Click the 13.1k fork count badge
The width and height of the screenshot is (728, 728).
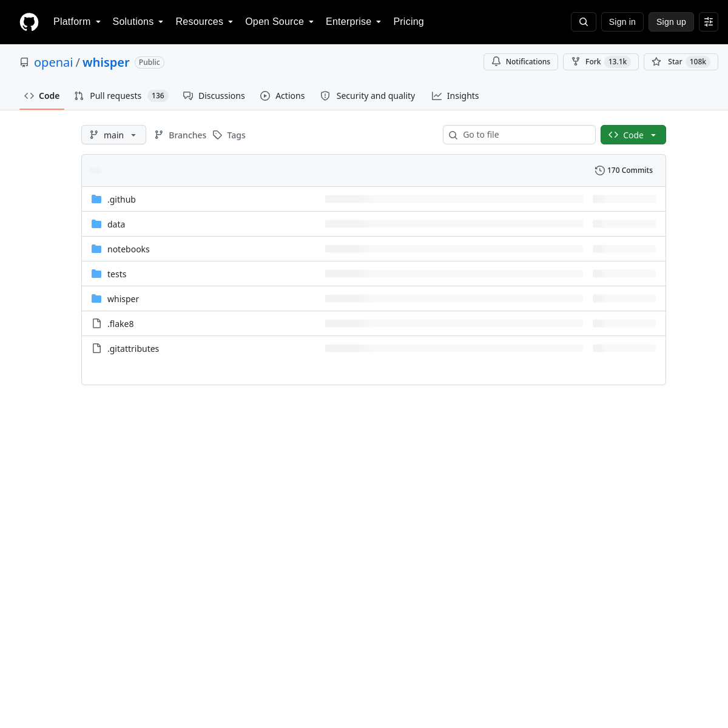coord(618,62)
